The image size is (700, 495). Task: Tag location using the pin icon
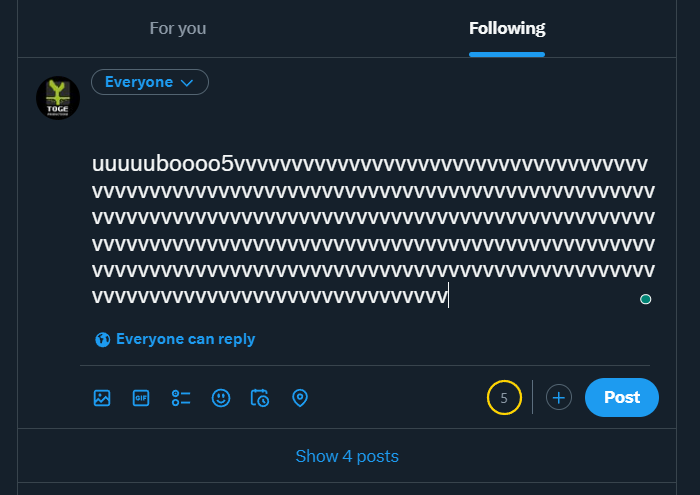(300, 398)
